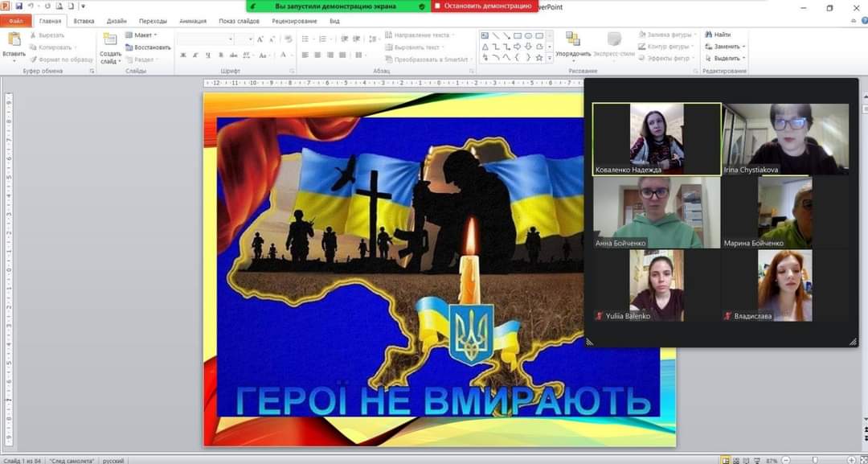
Task: Click Найти in editing group
Action: click(x=718, y=35)
